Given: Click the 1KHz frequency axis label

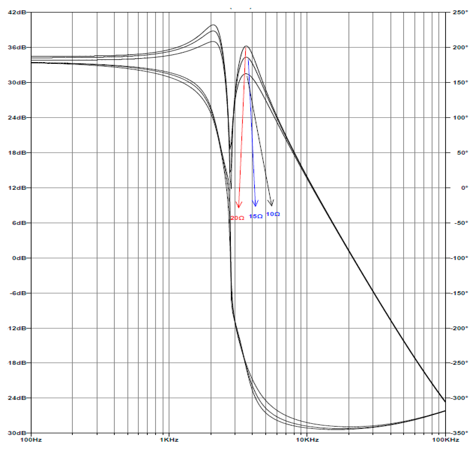Looking at the screenshot, I should 169,440.
